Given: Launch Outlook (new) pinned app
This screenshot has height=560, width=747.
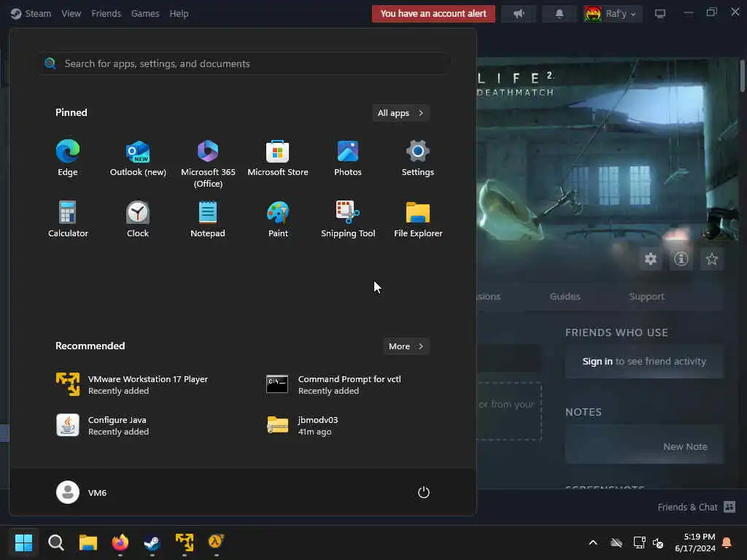Looking at the screenshot, I should [138, 158].
